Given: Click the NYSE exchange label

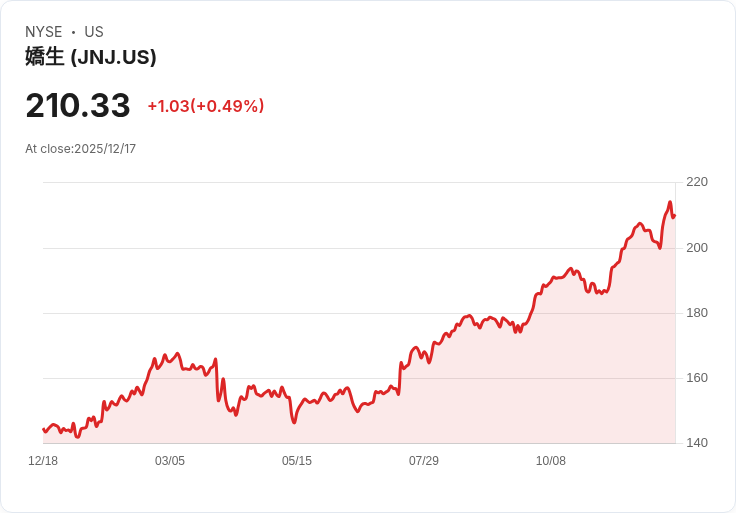Looking at the screenshot, I should point(45,32).
